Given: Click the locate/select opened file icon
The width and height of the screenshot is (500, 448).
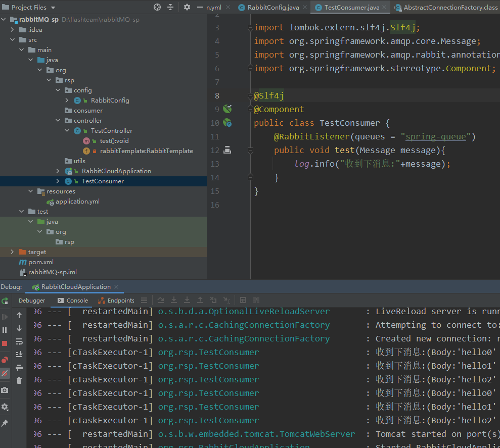Looking at the screenshot, I should coord(157,7).
